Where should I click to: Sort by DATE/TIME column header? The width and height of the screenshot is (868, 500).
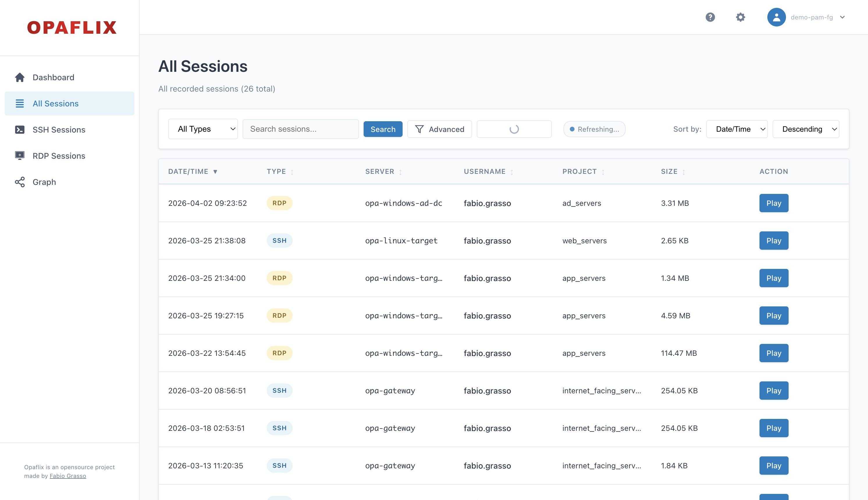(193, 171)
